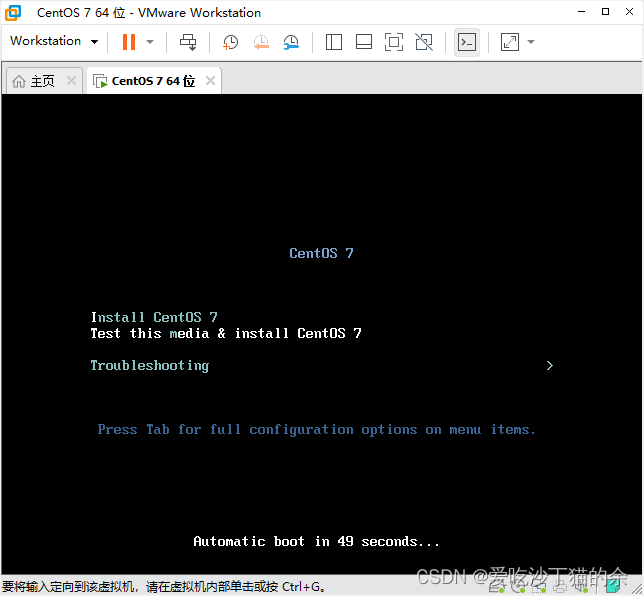Expand Troubleshooting submenu arrow

click(x=550, y=365)
